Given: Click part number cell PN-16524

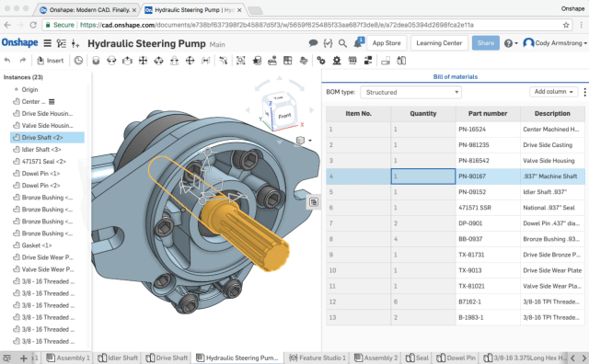Looking at the screenshot, I should click(x=488, y=129).
